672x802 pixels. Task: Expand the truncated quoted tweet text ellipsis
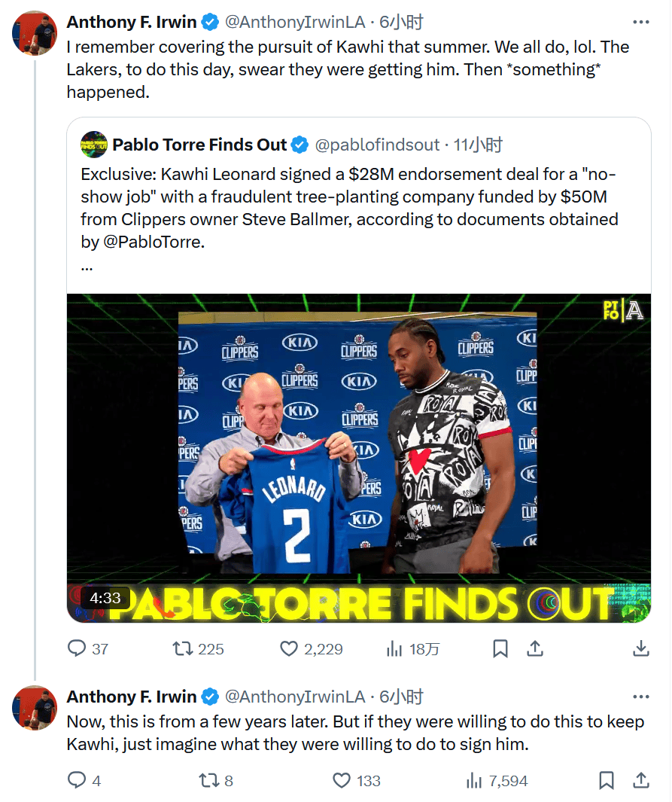[87, 266]
